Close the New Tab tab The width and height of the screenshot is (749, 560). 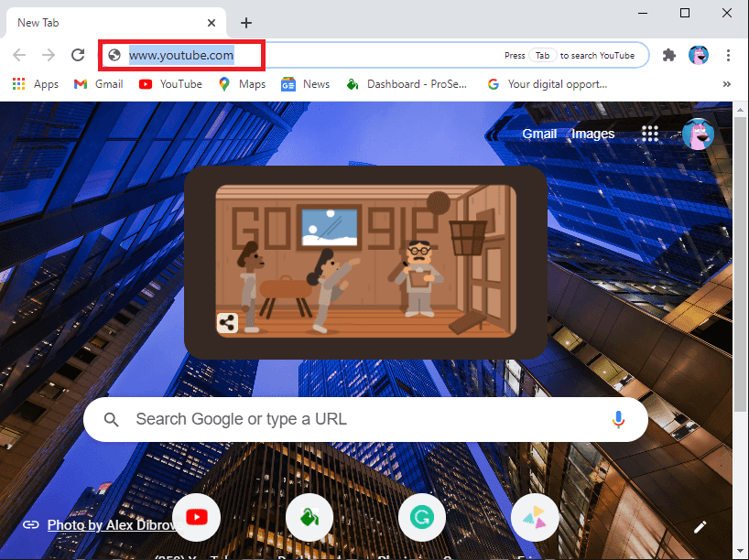pos(212,23)
